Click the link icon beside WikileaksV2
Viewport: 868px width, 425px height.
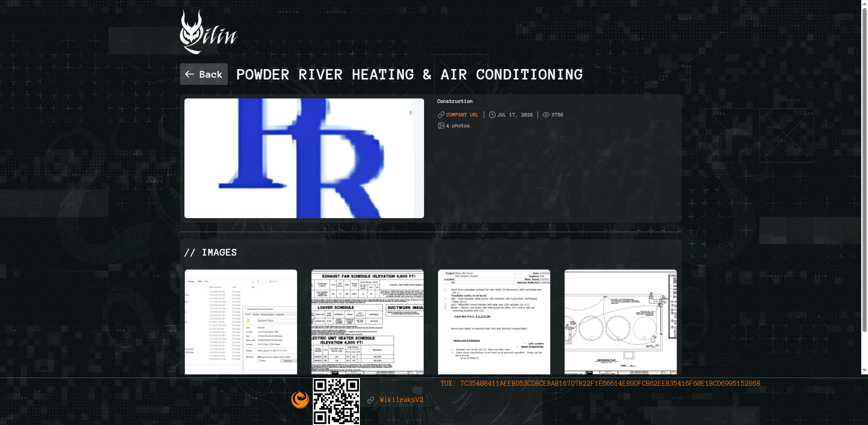tap(371, 400)
